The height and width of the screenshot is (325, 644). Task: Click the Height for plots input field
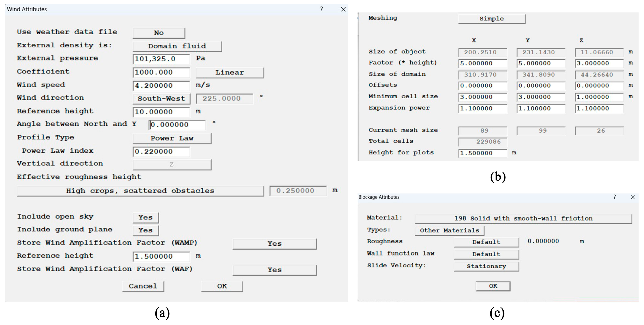click(482, 153)
